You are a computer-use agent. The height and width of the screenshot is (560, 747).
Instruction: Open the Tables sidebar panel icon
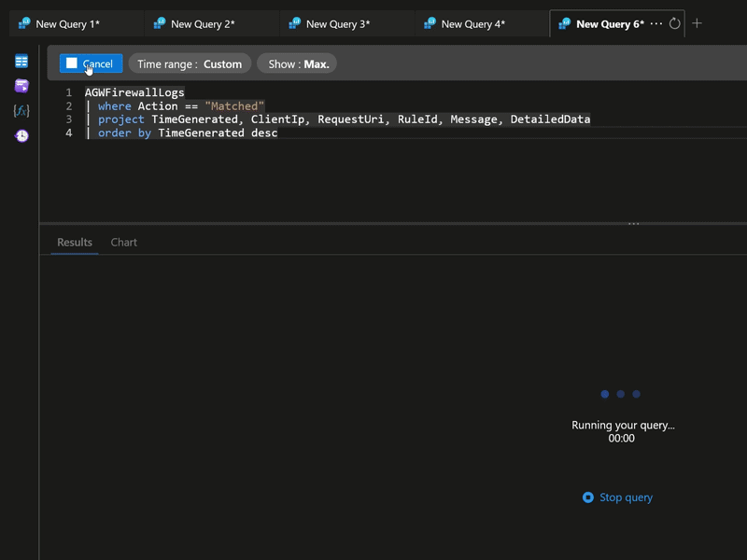click(x=21, y=61)
